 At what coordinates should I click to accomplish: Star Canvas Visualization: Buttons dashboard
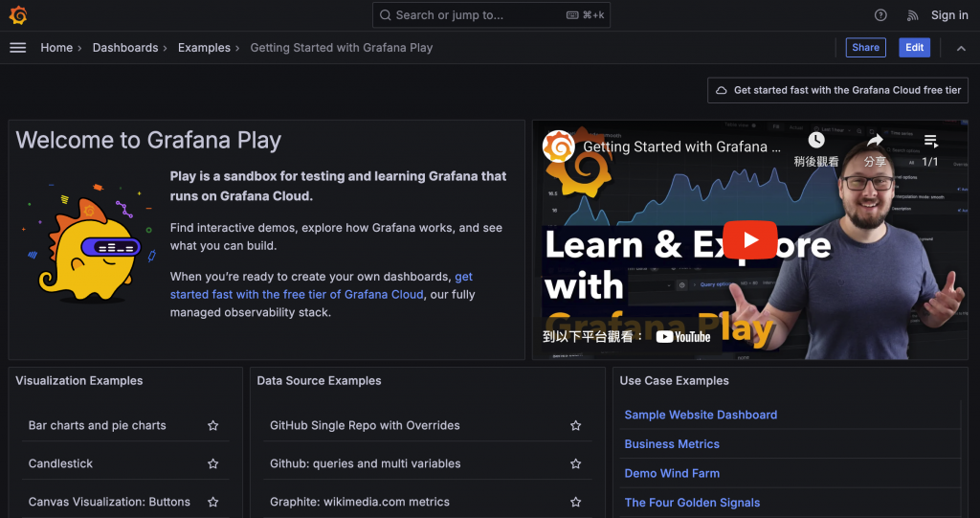(x=213, y=502)
